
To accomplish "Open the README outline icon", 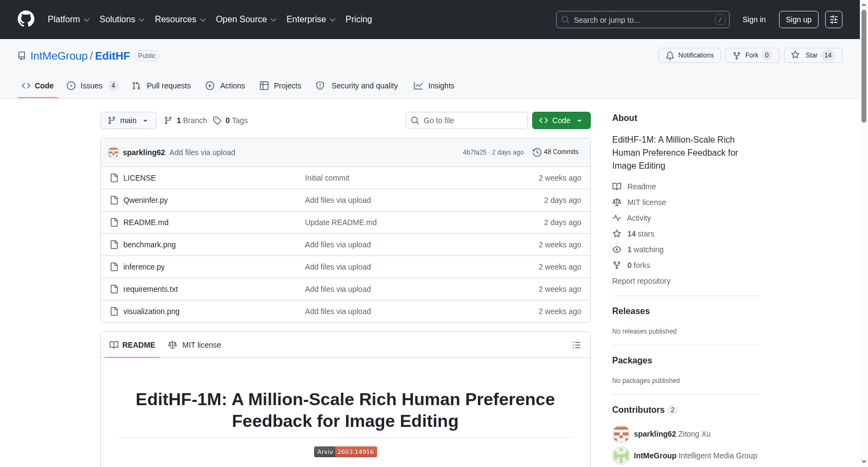I will coord(577,345).
